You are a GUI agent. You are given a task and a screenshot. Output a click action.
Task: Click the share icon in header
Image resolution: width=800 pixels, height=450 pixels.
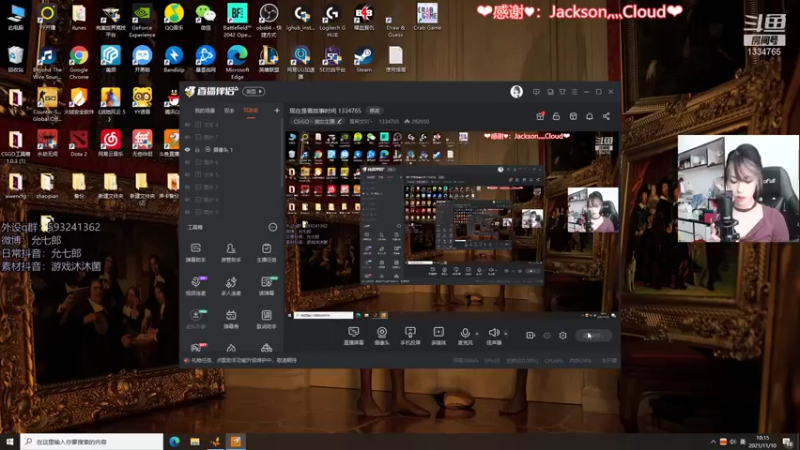[x=606, y=116]
